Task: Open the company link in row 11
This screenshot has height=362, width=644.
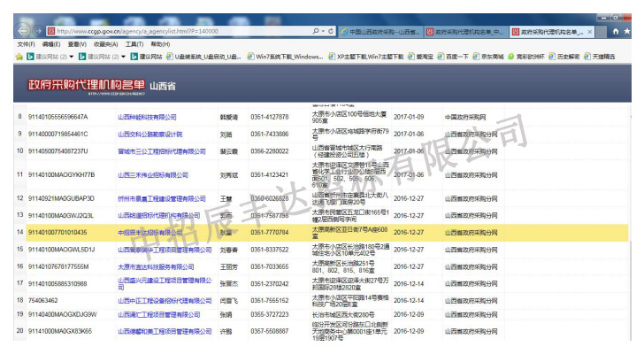Action: tap(153, 175)
